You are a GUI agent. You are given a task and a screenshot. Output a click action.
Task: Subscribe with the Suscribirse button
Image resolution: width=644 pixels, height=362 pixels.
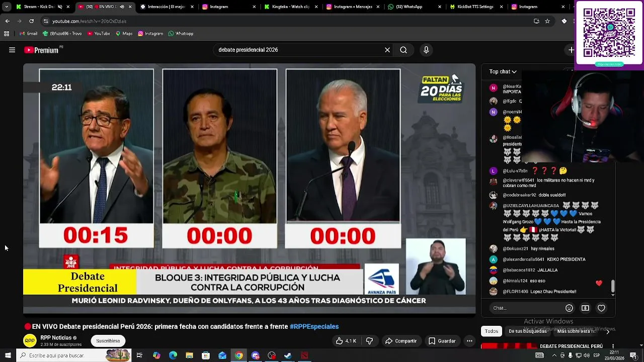tap(108, 341)
